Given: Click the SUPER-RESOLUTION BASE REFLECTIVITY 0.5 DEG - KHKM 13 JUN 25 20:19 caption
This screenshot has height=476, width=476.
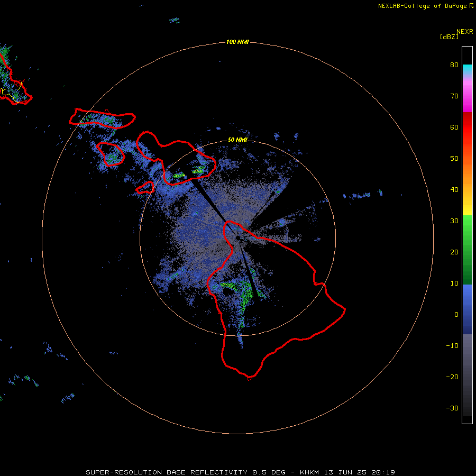Looking at the screenshot, I should pos(241,472).
